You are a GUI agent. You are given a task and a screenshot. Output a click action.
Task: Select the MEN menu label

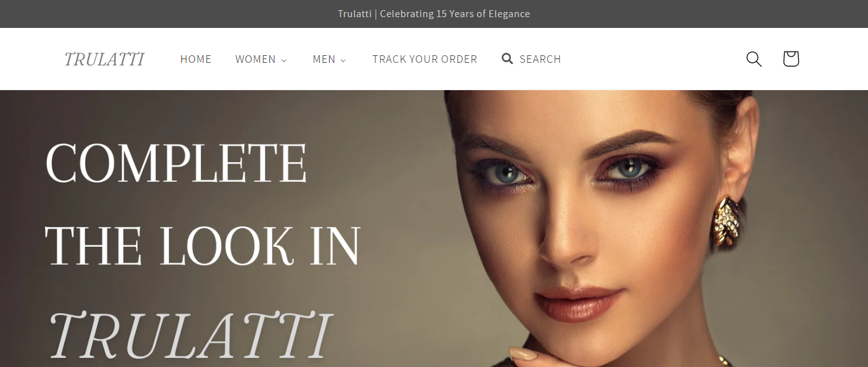[x=323, y=59]
